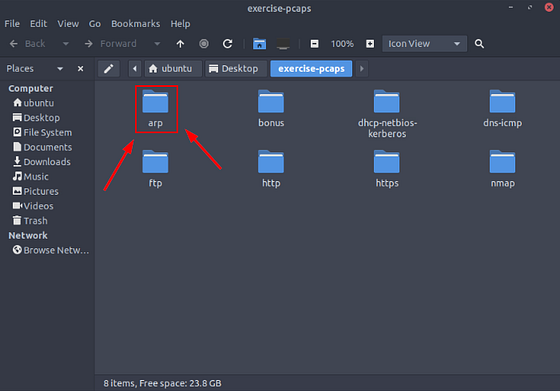
Task: Minimize the exercise-pcaps window
Action: click(x=511, y=7)
